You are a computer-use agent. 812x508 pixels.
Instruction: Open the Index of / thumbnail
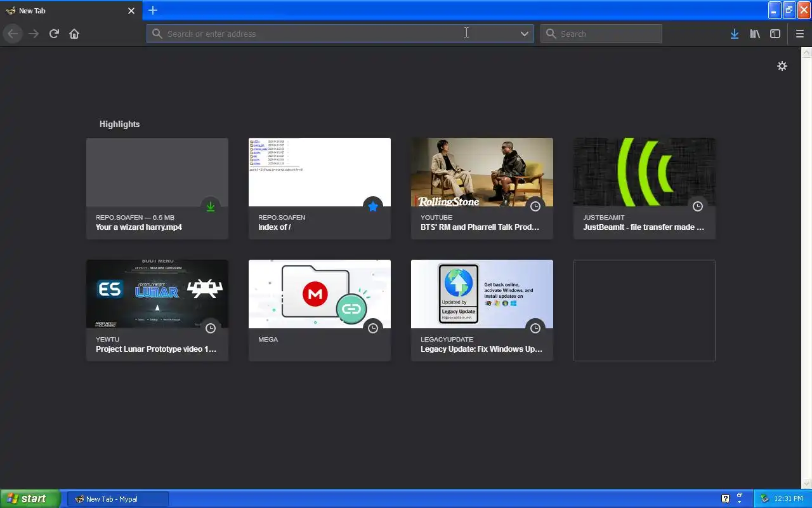coord(320,172)
